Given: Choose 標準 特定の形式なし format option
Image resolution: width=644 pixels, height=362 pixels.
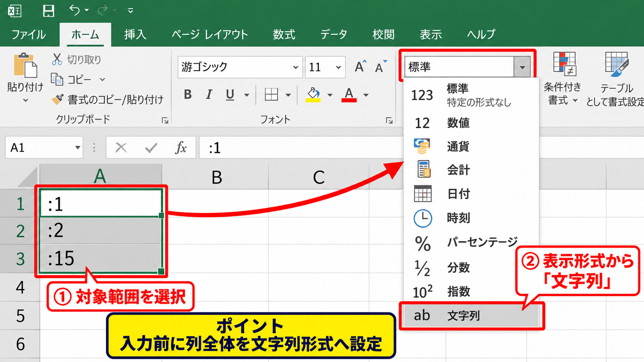Looking at the screenshot, I should [471, 95].
